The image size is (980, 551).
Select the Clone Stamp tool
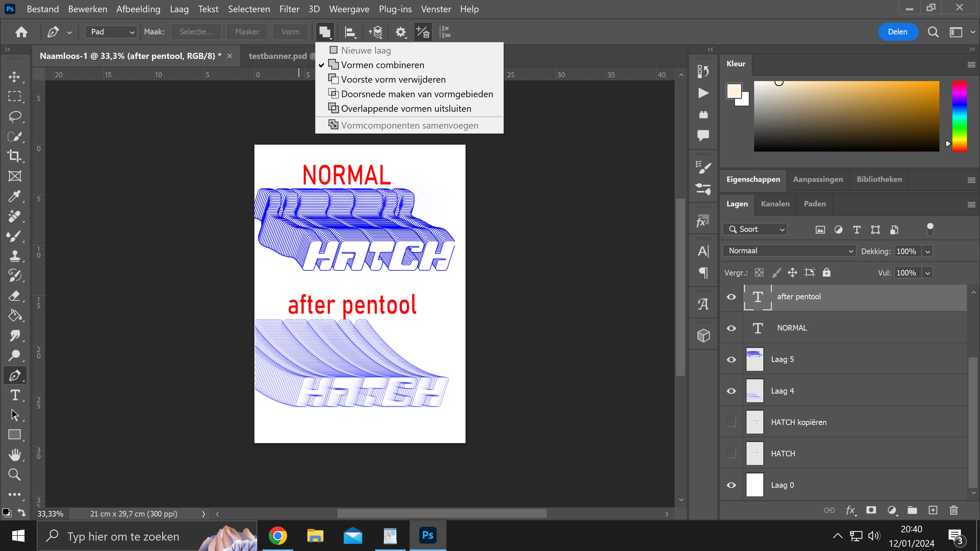click(15, 255)
